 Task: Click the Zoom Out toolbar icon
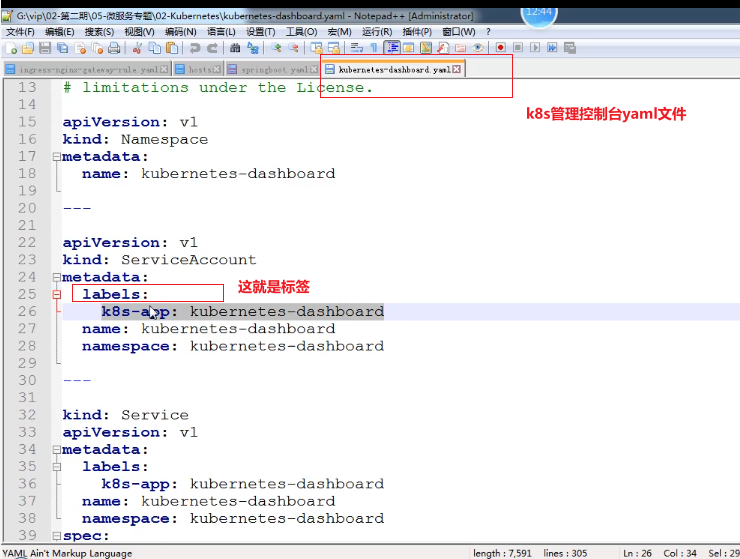294,48
